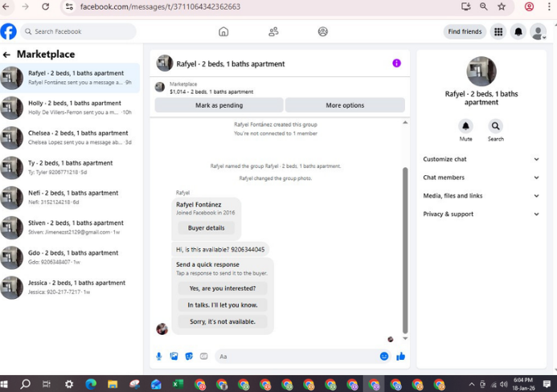This screenshot has height=392, width=557.
Task: Open Stiven conversation in list
Action: click(x=70, y=227)
